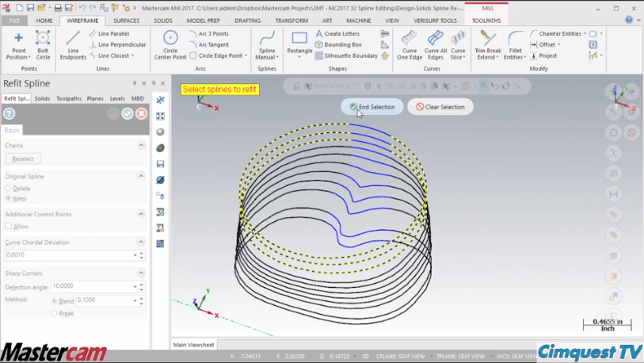
Task: Switch to the SURFACES ribbon tab
Action: pyautogui.click(x=126, y=21)
